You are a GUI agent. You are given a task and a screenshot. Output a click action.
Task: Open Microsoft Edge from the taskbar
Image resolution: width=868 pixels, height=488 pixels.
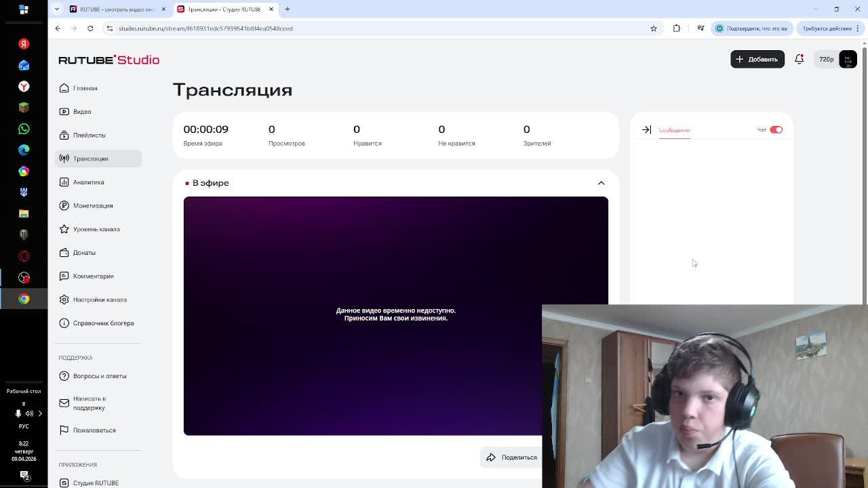(24, 150)
